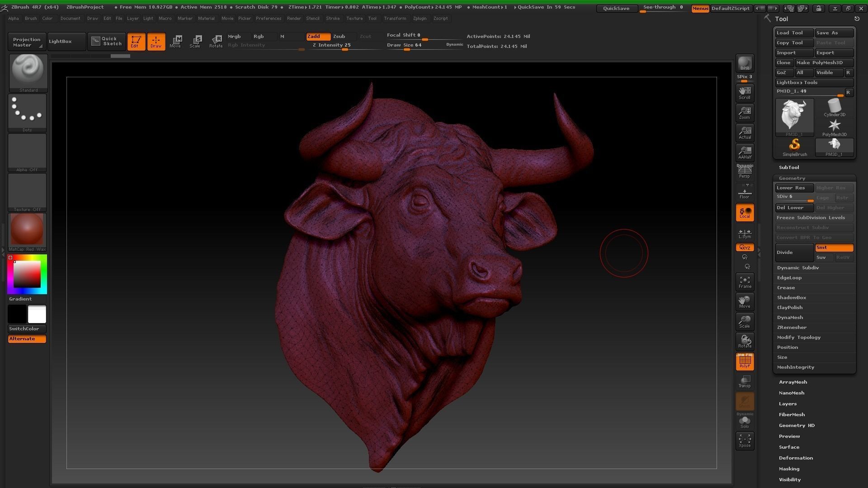Open the Alpha Off selector
Screen dimensions: 868x488
click(28, 153)
